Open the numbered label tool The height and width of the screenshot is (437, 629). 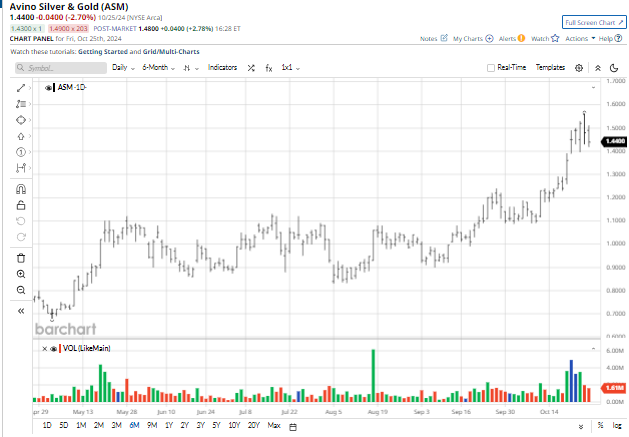tap(21, 152)
